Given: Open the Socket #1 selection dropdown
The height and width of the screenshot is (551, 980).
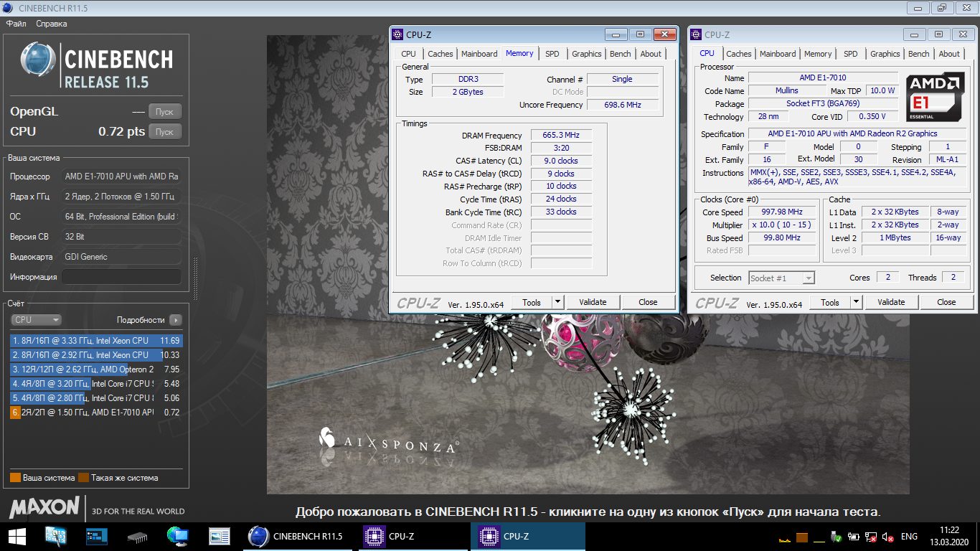Looking at the screenshot, I should 781,278.
